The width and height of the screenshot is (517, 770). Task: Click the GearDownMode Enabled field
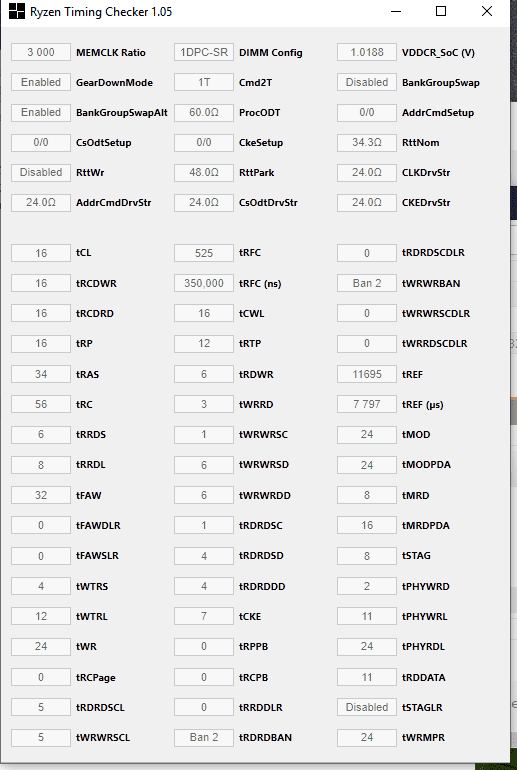41,82
